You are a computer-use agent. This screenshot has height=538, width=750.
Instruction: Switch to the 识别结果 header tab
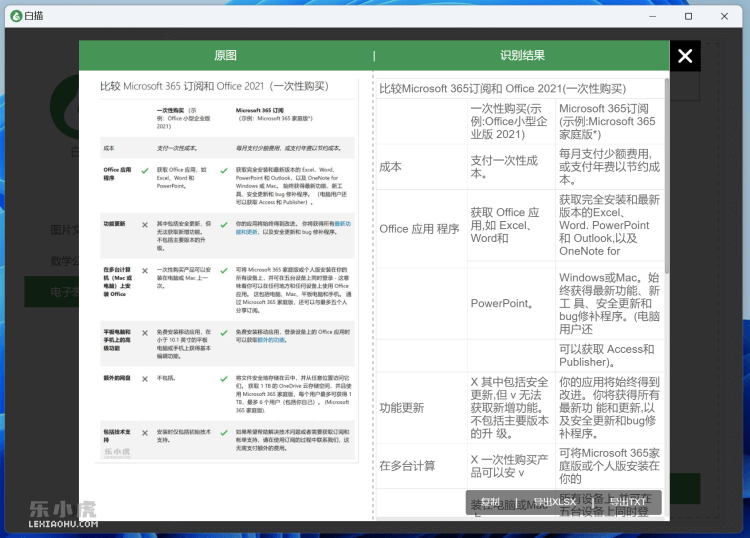click(522, 55)
